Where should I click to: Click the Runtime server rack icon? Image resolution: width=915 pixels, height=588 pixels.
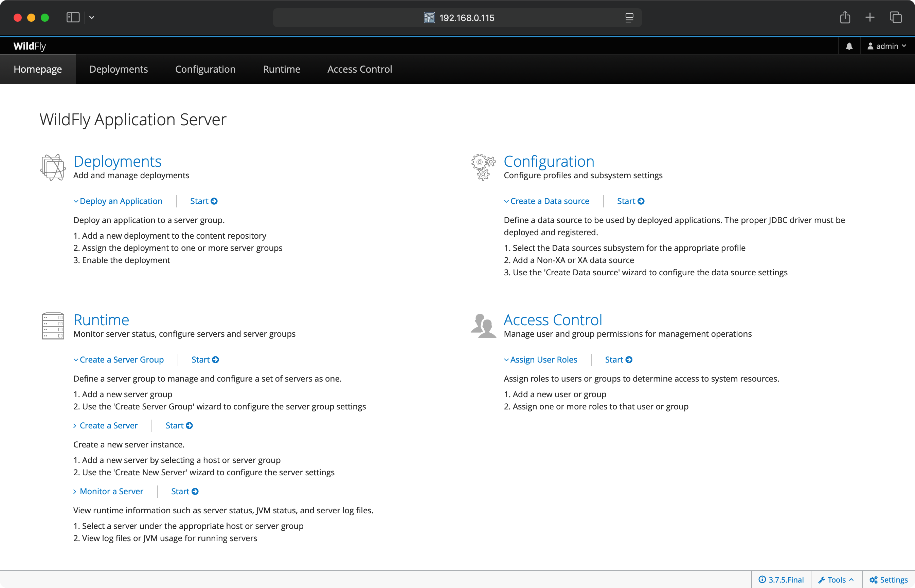tap(53, 326)
